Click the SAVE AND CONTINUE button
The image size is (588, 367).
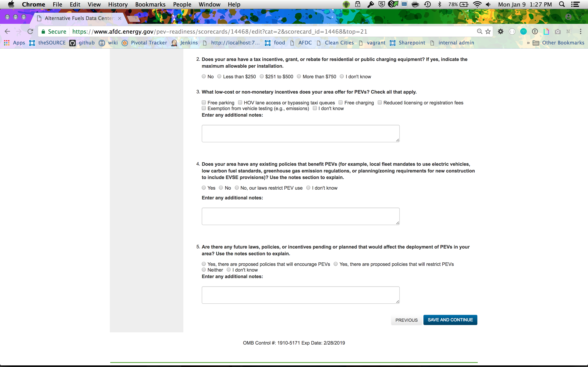point(450,320)
